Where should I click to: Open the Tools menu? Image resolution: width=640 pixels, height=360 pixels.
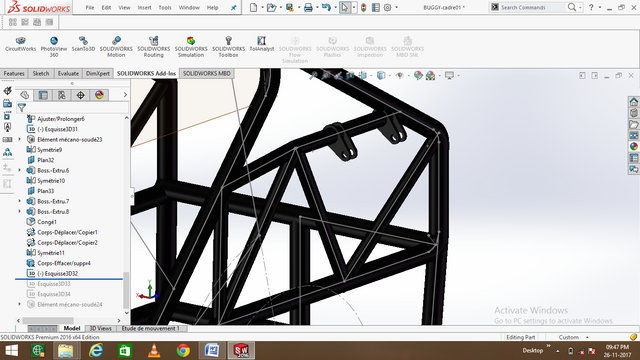click(x=165, y=7)
